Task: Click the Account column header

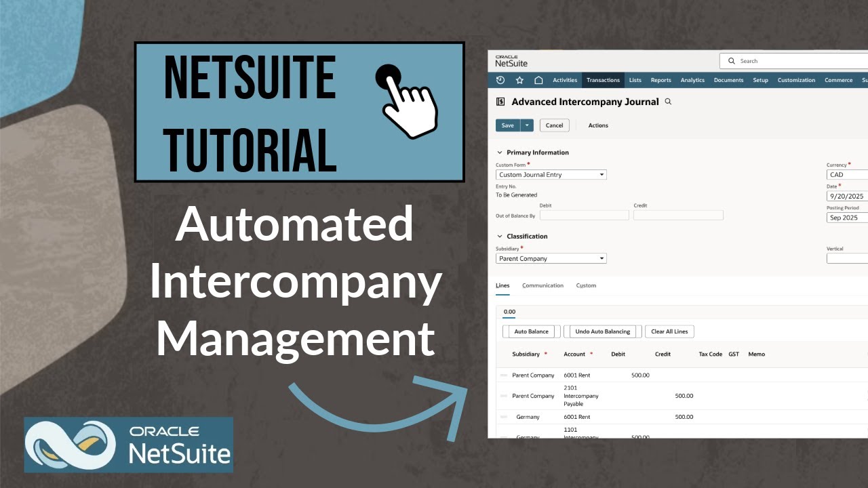Action: pos(574,354)
